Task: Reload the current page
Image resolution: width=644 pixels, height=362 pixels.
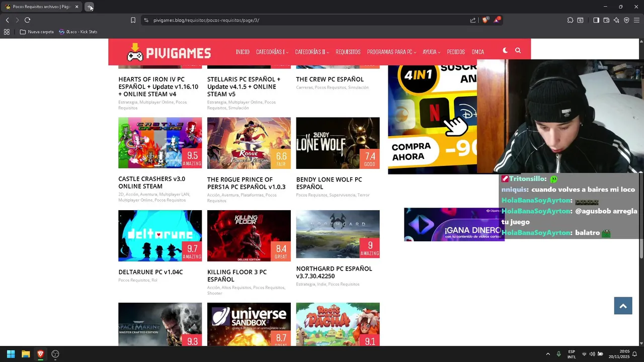Action: [x=27, y=20]
